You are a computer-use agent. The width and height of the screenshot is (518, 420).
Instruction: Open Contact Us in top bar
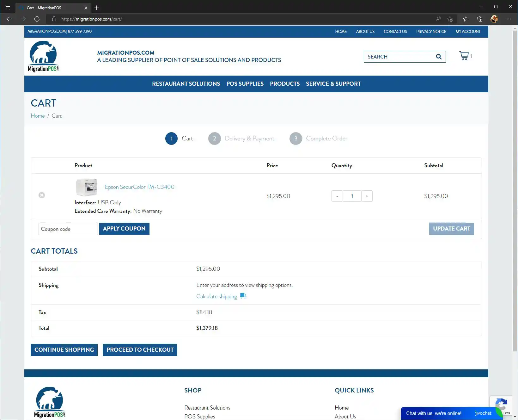click(395, 32)
